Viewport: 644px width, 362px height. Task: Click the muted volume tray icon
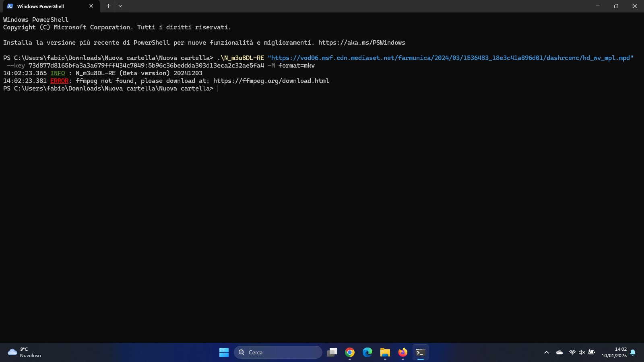[x=582, y=352]
